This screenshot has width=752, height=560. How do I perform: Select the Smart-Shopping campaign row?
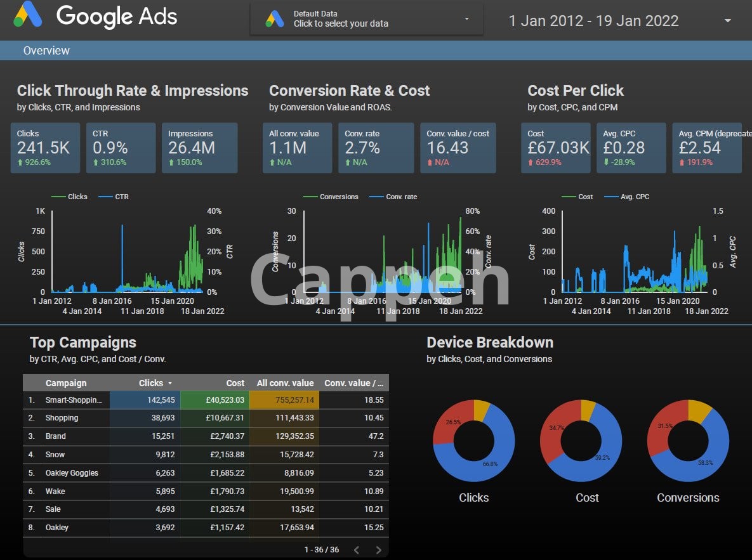(74, 400)
